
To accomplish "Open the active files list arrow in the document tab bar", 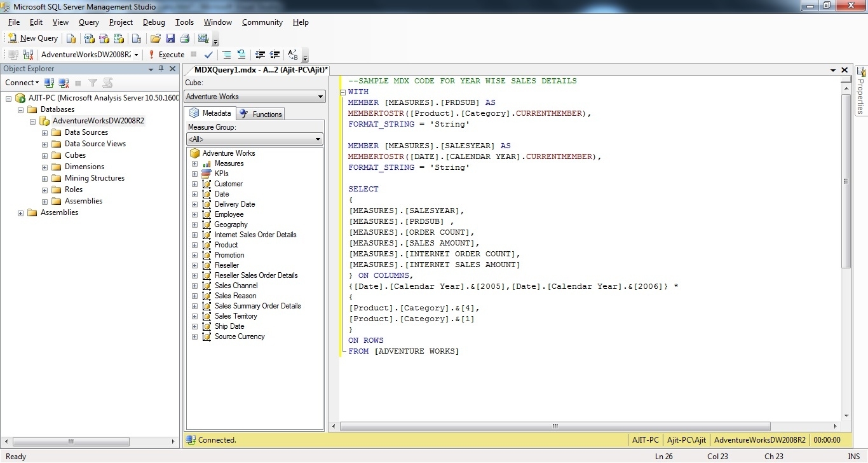I will point(833,70).
